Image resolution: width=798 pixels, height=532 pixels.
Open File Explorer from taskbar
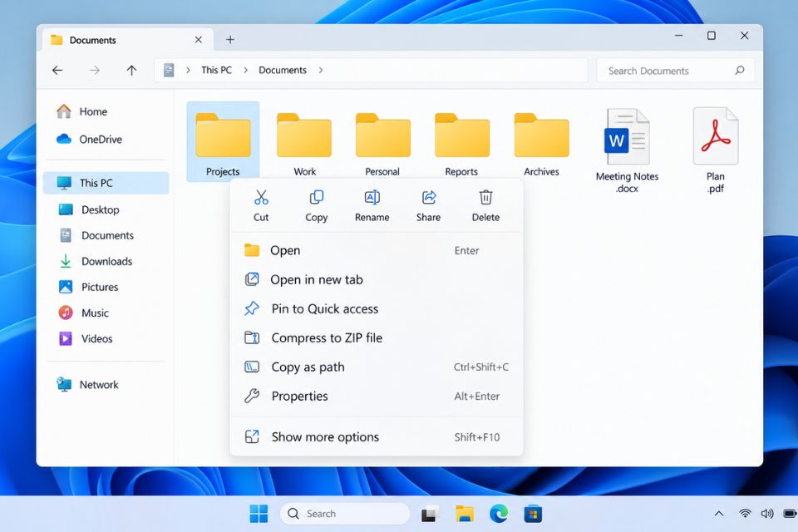point(464,514)
